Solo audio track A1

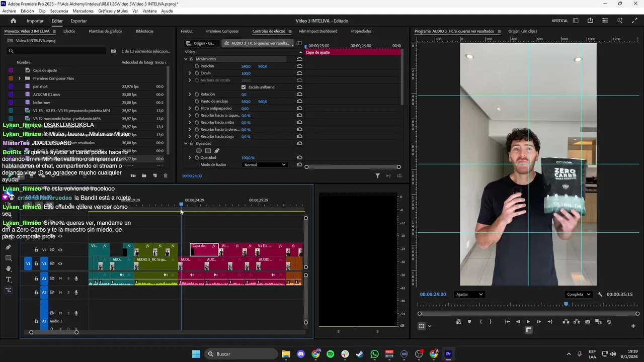68,279
